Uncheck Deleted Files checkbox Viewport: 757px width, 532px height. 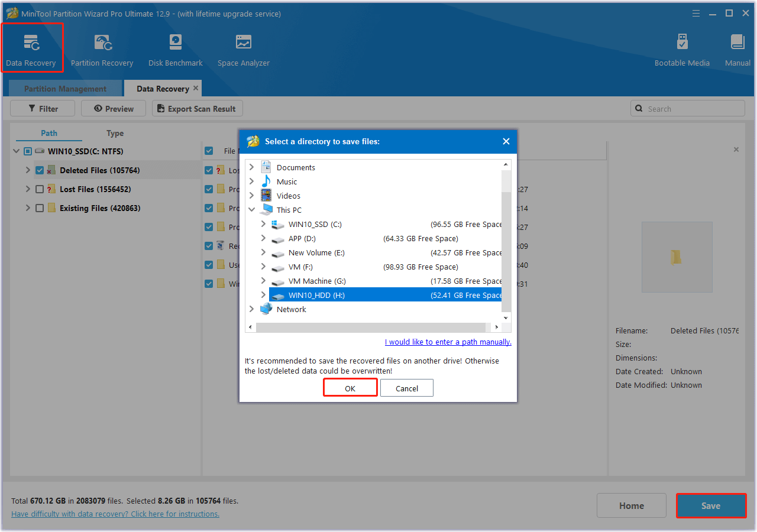[40, 170]
